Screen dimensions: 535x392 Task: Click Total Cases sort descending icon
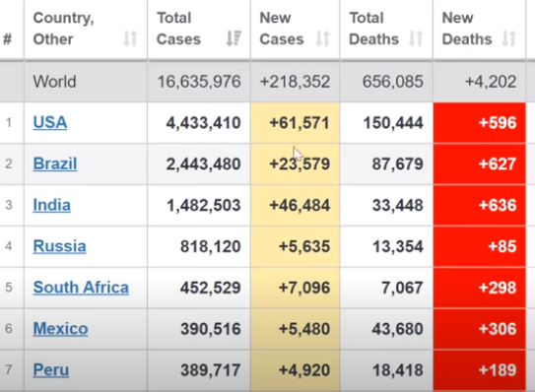(x=234, y=38)
